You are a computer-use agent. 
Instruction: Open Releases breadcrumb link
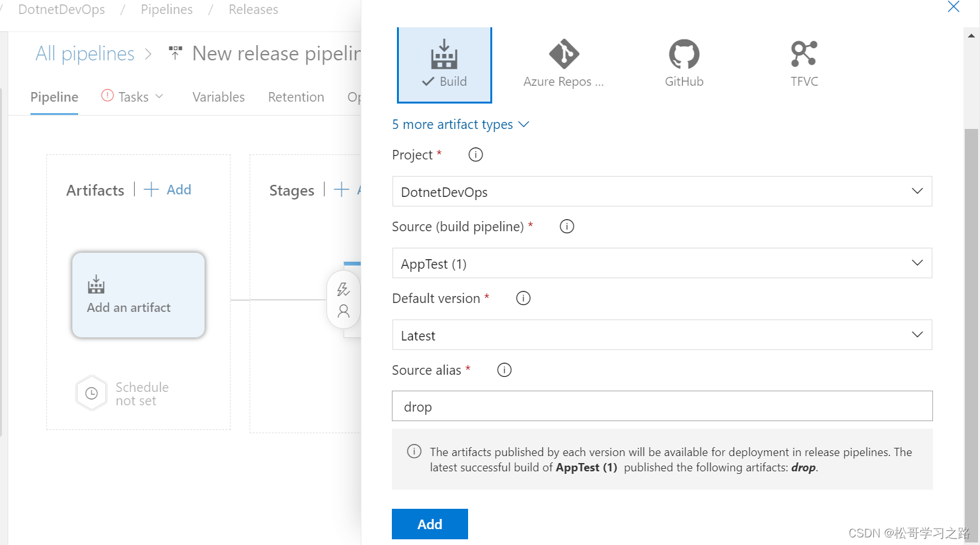click(253, 10)
